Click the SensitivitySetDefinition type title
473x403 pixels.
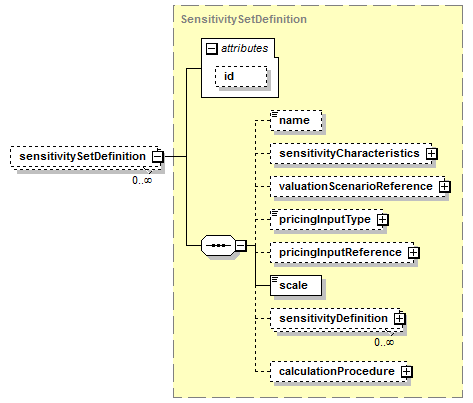244,19
